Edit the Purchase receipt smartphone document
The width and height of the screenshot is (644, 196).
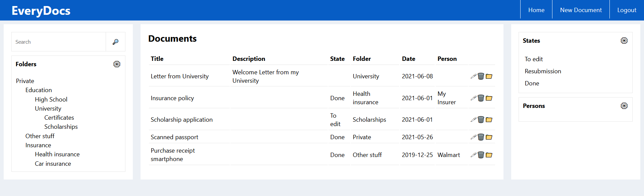click(473, 155)
